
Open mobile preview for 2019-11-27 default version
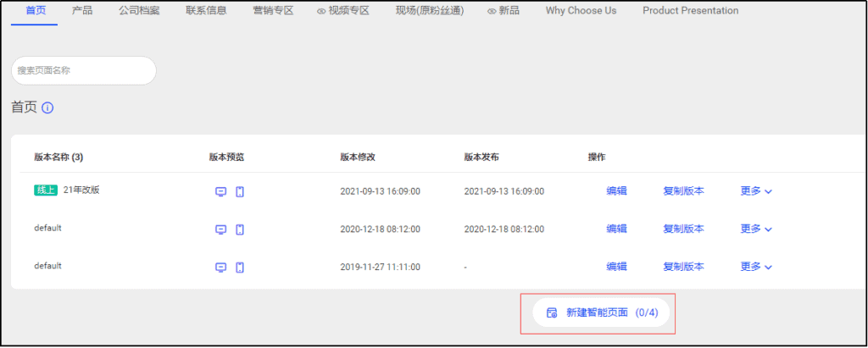coord(240,268)
